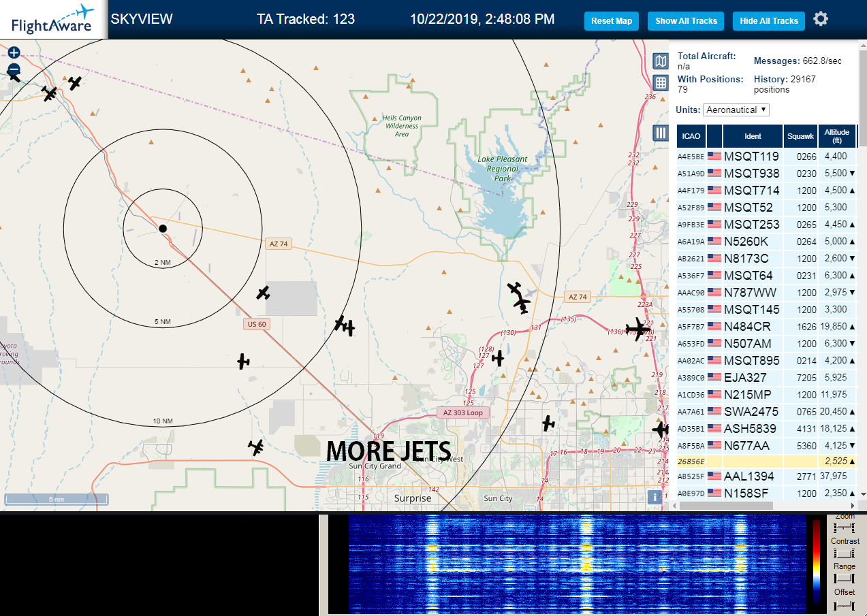Screen dimensions: 867x616
Task: Select the N677AA aircraft row
Action: pyautogui.click(x=766, y=445)
